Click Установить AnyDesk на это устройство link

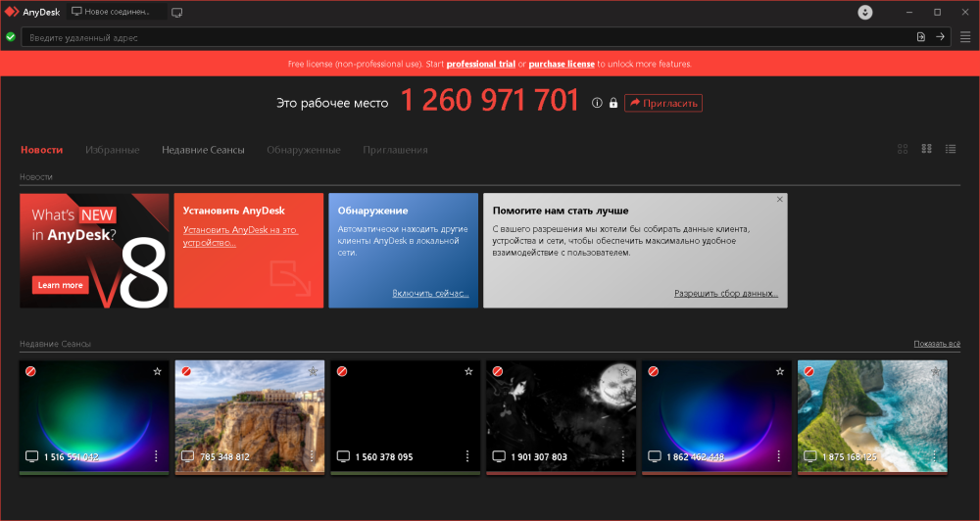(241, 236)
